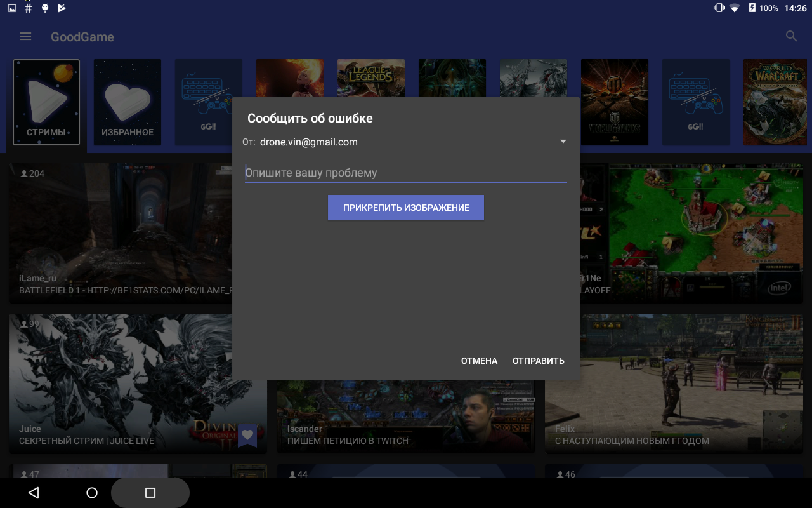Select the ИЗБРАННОЕ favorites tile
This screenshot has width=812, height=508.
(128, 102)
